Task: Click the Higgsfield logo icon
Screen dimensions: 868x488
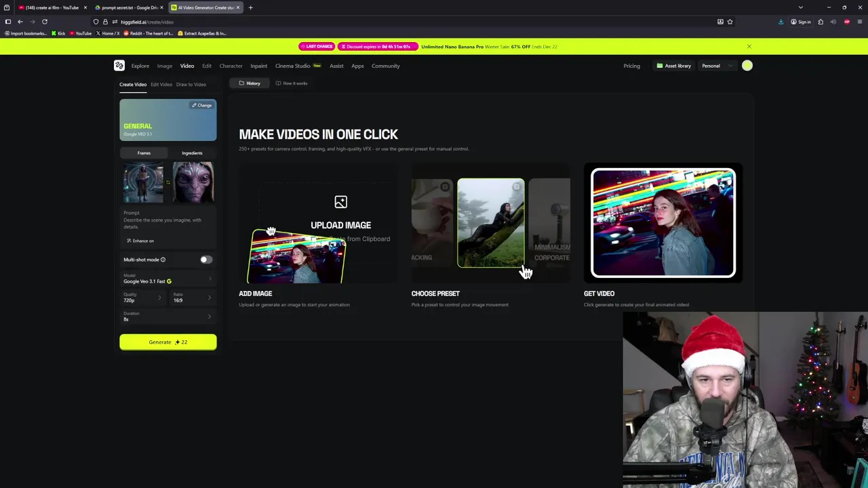Action: click(119, 66)
